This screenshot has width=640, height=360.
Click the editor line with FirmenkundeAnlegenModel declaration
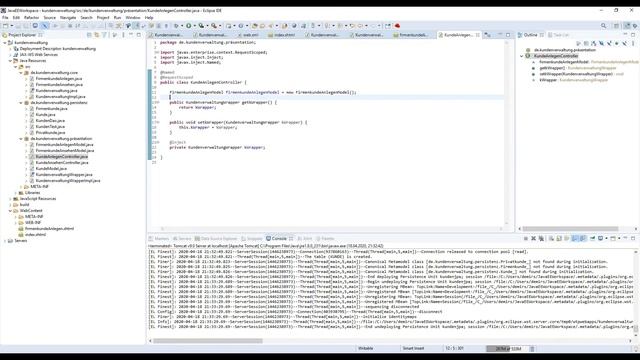(262, 92)
